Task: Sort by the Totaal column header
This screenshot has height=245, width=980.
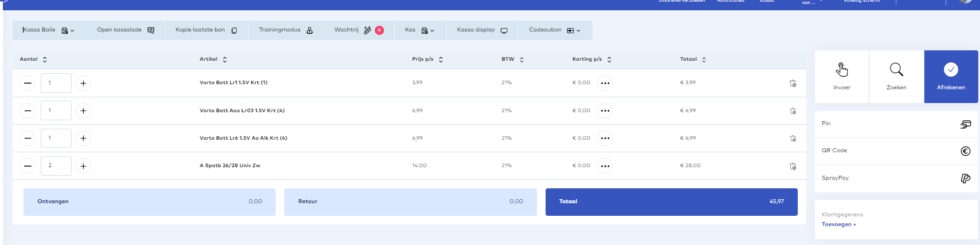Action: [693, 60]
